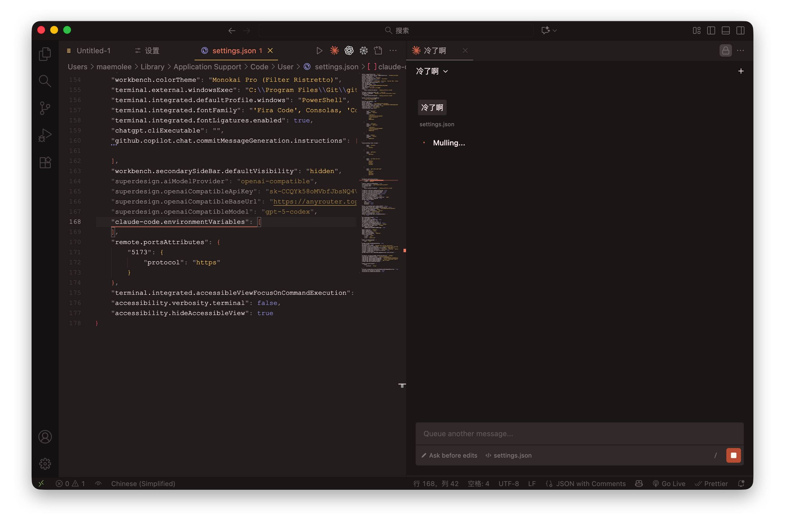Click the Ask before edits mode button
Viewport: 785px width, 532px height.
449,455
